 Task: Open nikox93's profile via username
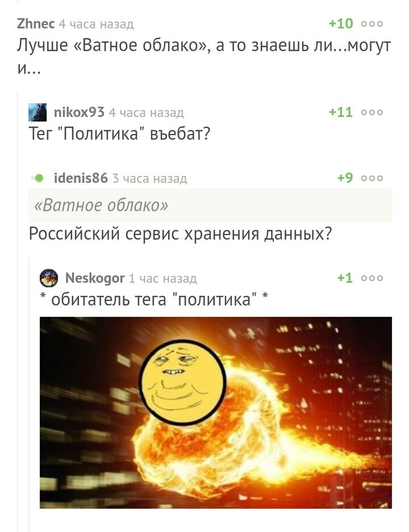(79, 112)
